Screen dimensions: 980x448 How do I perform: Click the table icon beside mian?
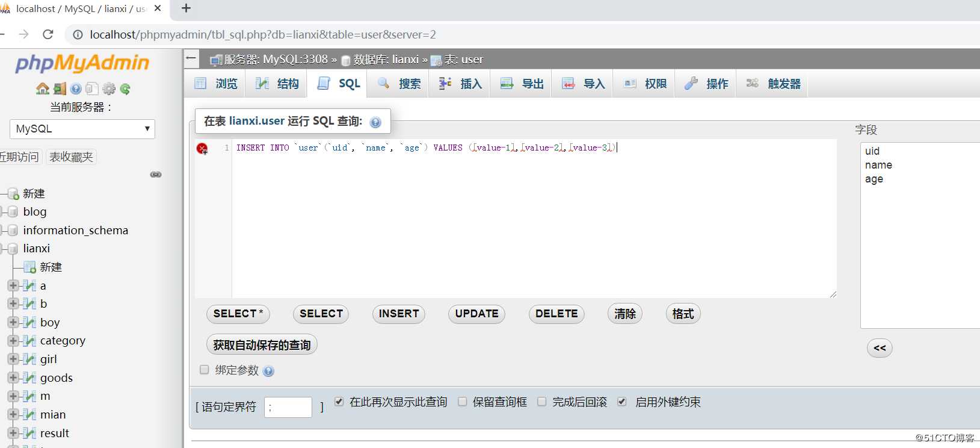click(29, 414)
